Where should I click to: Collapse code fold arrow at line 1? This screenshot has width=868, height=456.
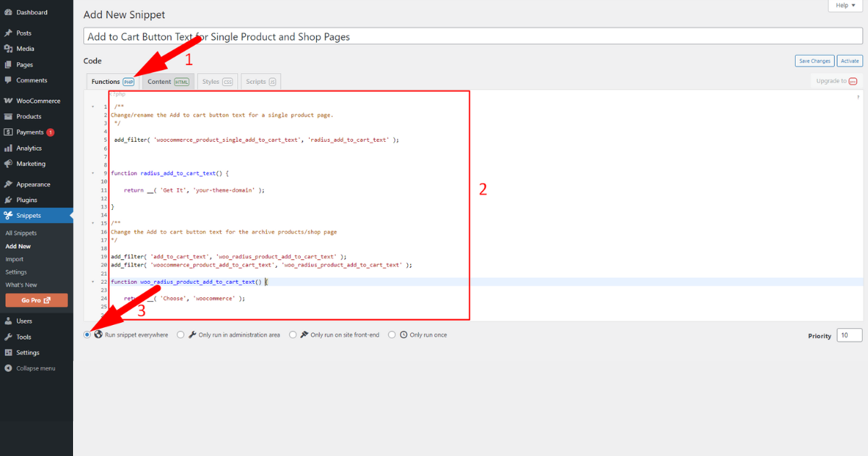tap(93, 107)
